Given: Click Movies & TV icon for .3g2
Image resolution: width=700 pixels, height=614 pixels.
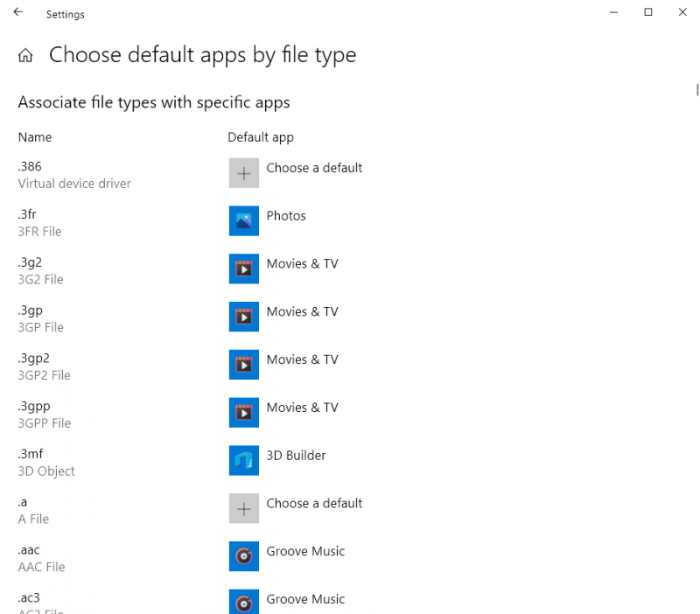Looking at the screenshot, I should [244, 269].
